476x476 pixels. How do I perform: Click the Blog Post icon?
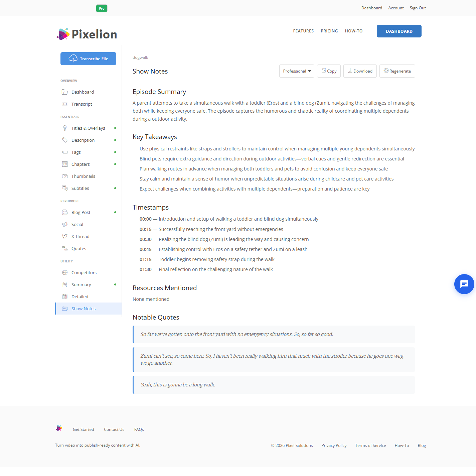pos(65,212)
